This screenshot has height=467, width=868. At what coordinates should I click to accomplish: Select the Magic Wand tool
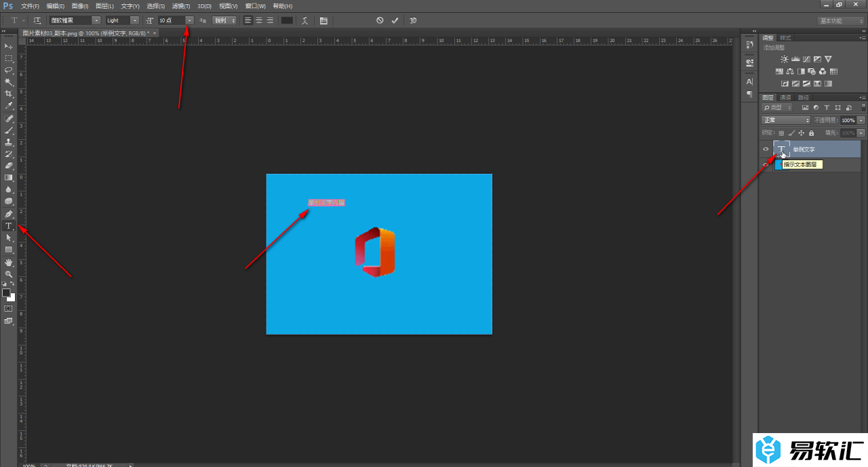click(9, 82)
